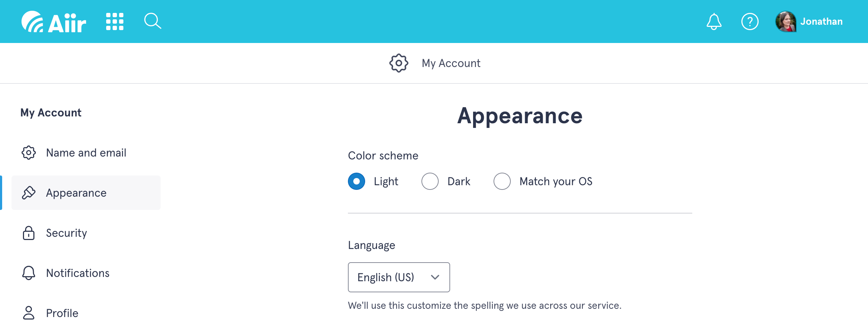Click the Aiir logo in header
868x331 pixels.
pos(54,22)
